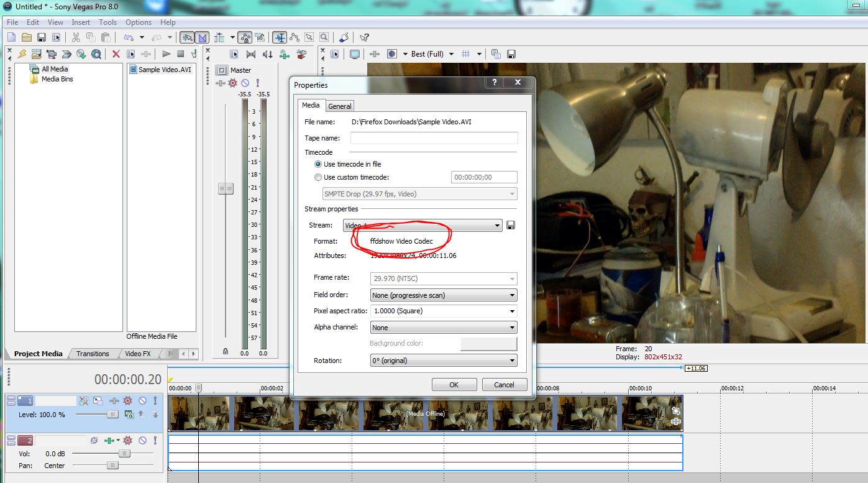The width and height of the screenshot is (868, 483).
Task: Select the Envelope Edit tool
Action: click(x=295, y=37)
